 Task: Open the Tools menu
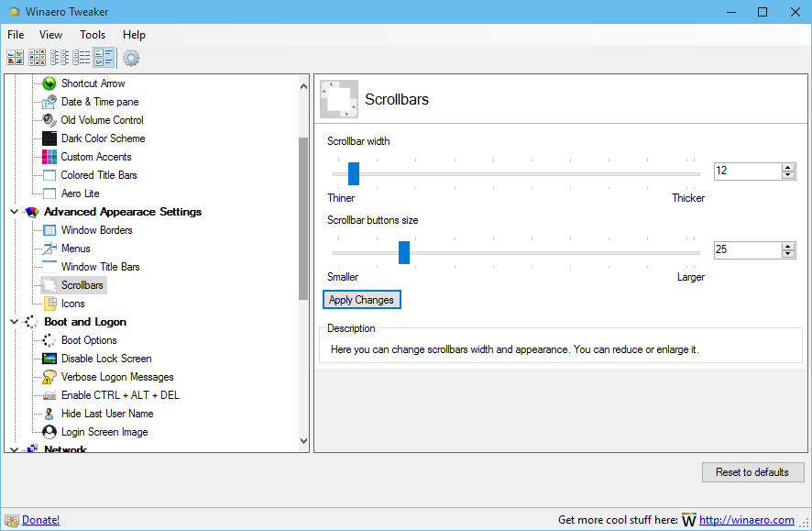coord(93,35)
